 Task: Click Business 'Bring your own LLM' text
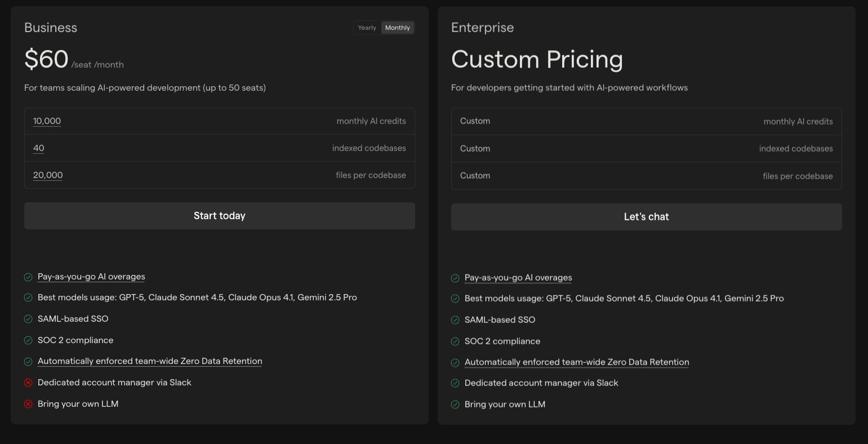pos(78,404)
